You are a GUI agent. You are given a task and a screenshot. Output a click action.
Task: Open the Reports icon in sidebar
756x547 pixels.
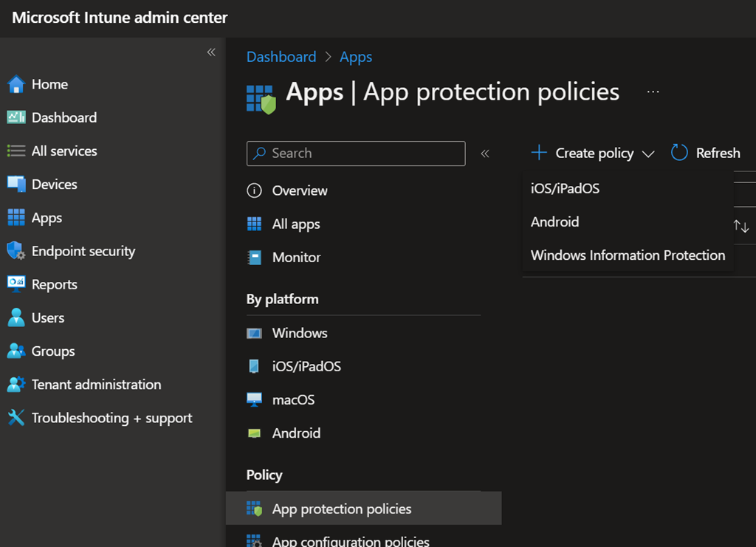coord(16,284)
